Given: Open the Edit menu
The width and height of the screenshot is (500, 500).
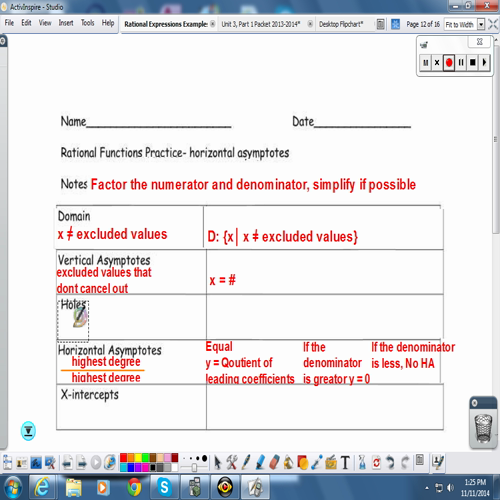Looking at the screenshot, I should pos(26,23).
